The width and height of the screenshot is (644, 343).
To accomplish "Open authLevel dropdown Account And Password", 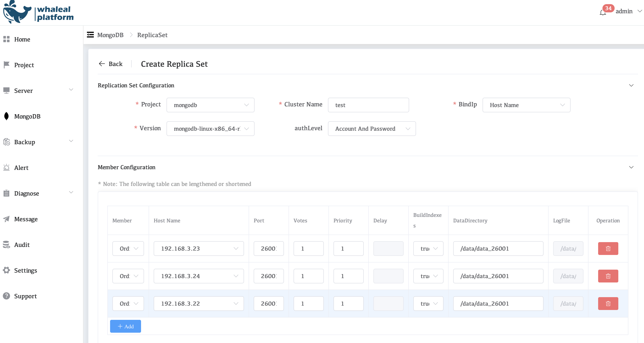I will [x=372, y=129].
